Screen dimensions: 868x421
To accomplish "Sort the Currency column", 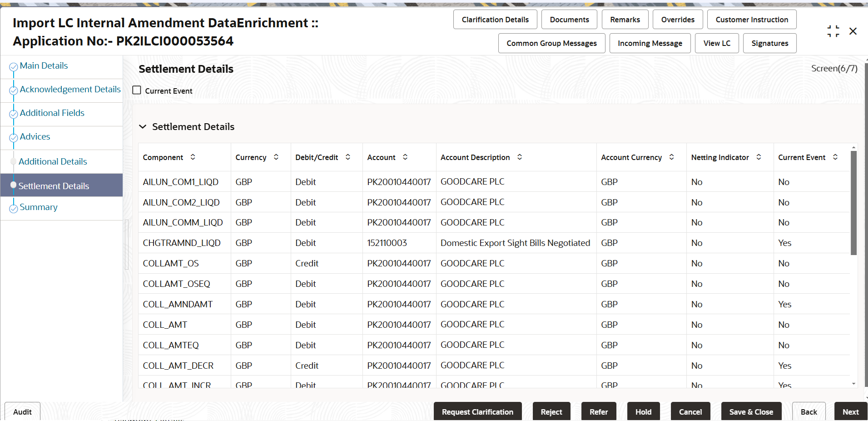I will coord(276,157).
